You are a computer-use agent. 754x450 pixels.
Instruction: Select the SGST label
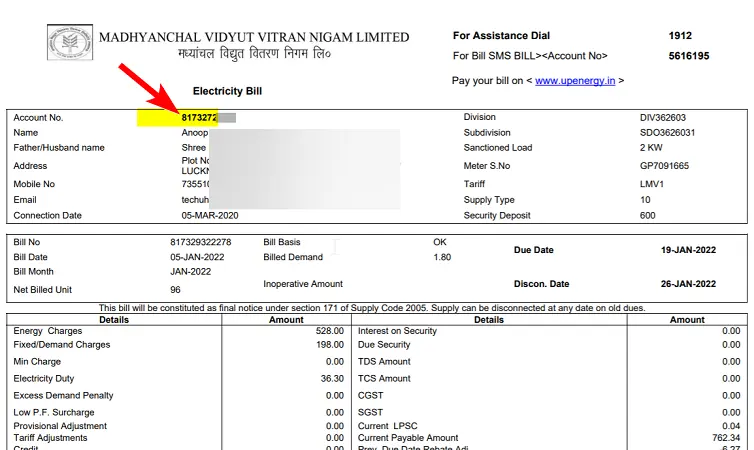[x=370, y=412]
